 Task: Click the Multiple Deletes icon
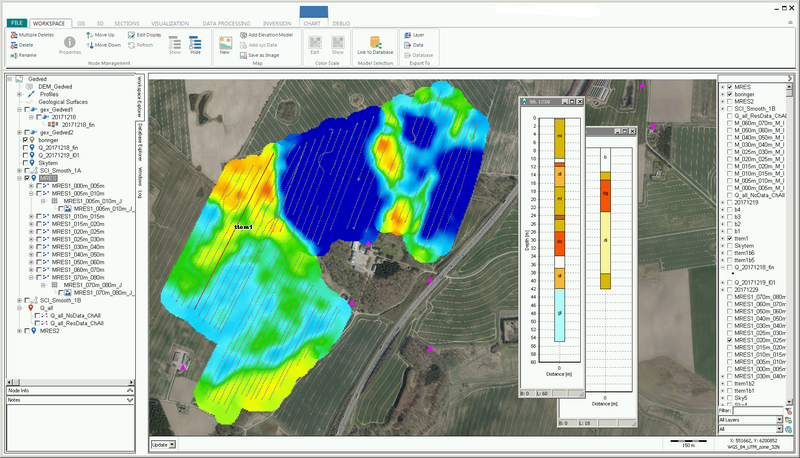[x=12, y=35]
